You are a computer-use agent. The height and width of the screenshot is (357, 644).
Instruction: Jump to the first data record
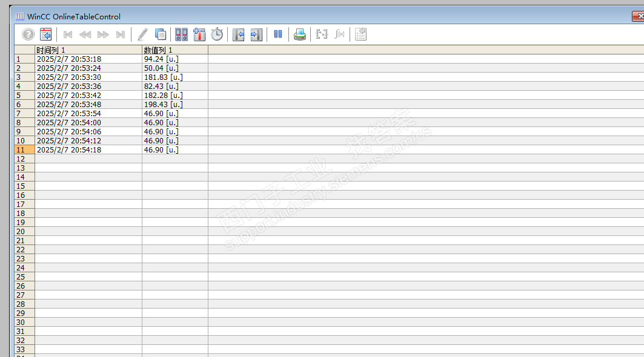[68, 34]
